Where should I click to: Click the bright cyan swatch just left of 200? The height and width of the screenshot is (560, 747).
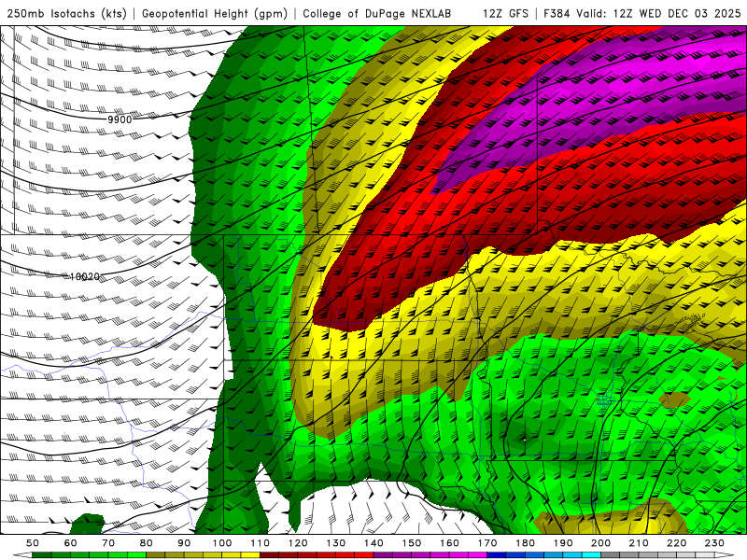(x=591, y=555)
